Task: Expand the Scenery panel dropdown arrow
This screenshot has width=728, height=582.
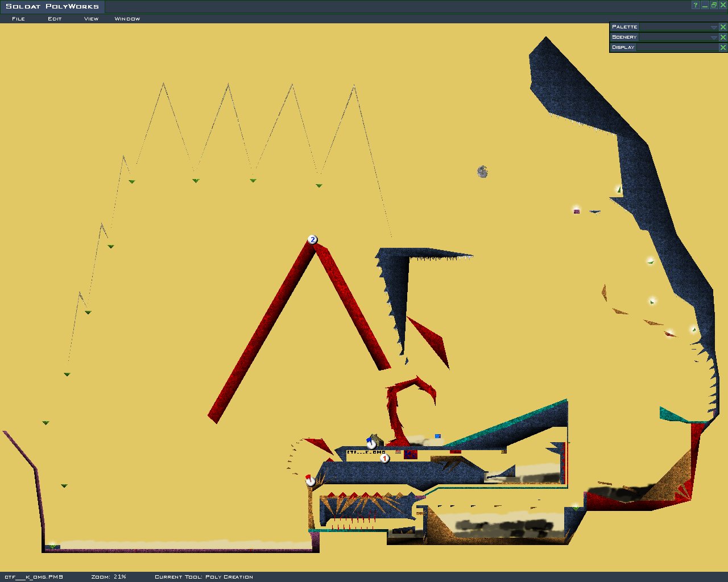Action: pos(714,38)
